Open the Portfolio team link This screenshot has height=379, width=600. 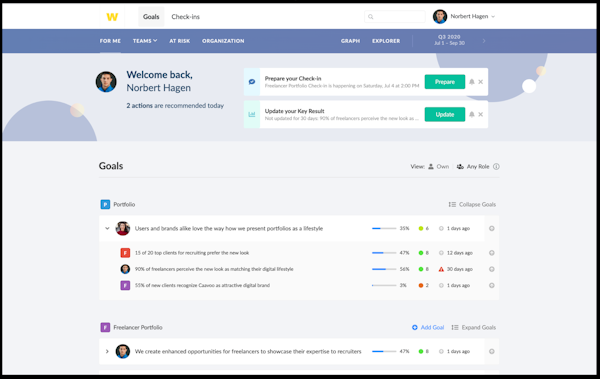[124, 204]
